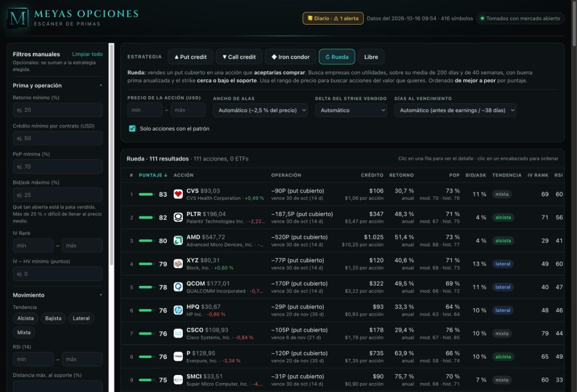Screen dimensions: 577x392
Task: Click the 'Limpiar todo' link
Action: click(87, 54)
